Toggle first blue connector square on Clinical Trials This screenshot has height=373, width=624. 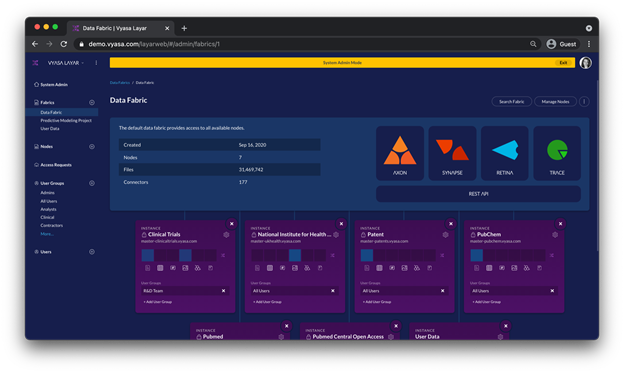pos(148,255)
